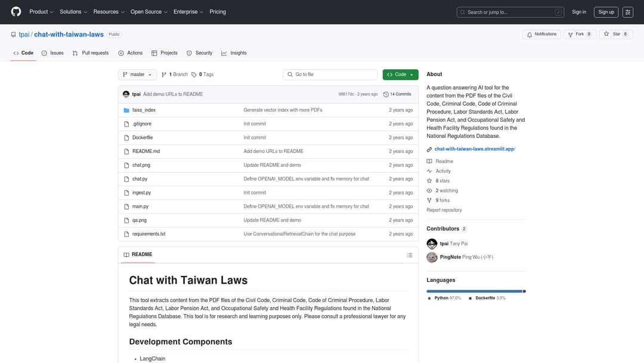Click the fork icon beside 9 forks

[429, 201]
